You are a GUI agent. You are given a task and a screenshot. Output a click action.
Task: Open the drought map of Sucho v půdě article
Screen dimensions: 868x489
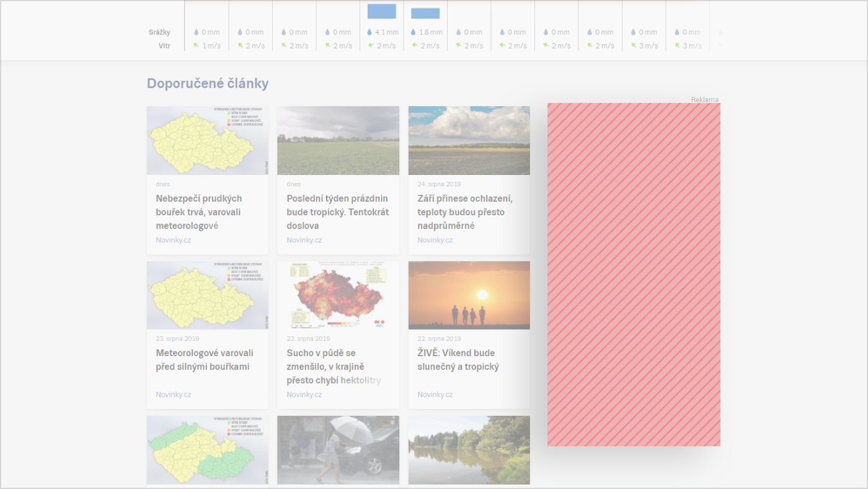(338, 295)
